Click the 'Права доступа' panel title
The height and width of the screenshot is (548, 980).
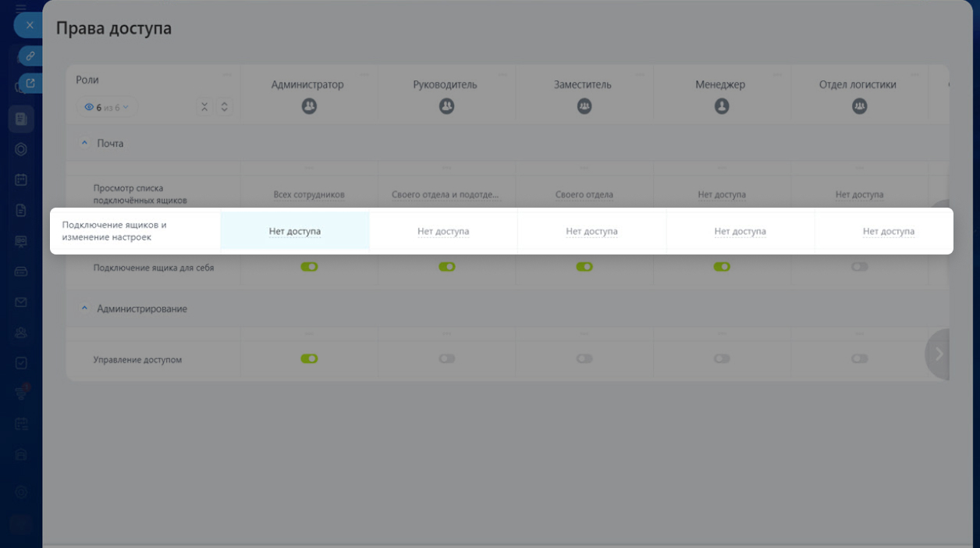114,28
